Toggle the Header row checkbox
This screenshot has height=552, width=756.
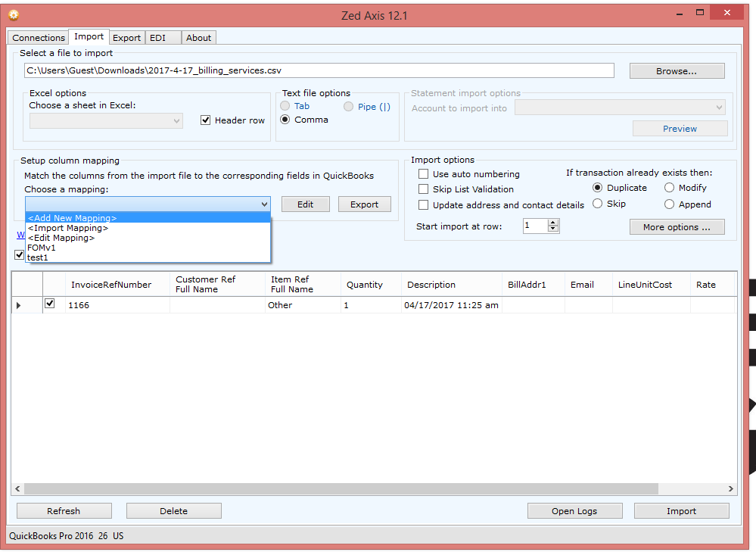pyautogui.click(x=204, y=120)
